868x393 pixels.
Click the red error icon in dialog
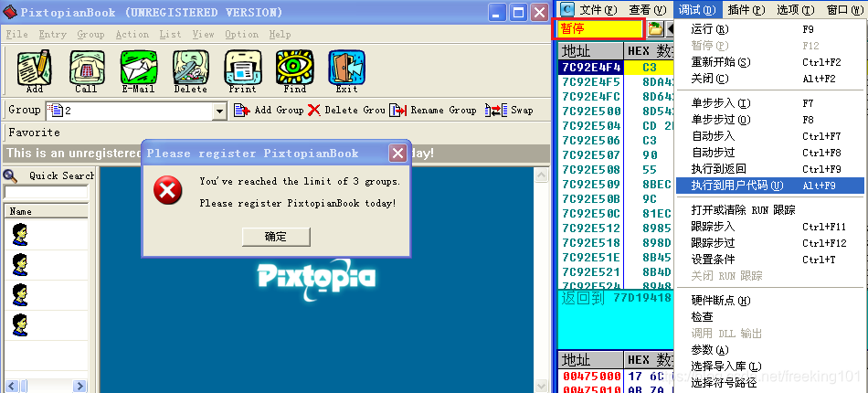coord(167,190)
